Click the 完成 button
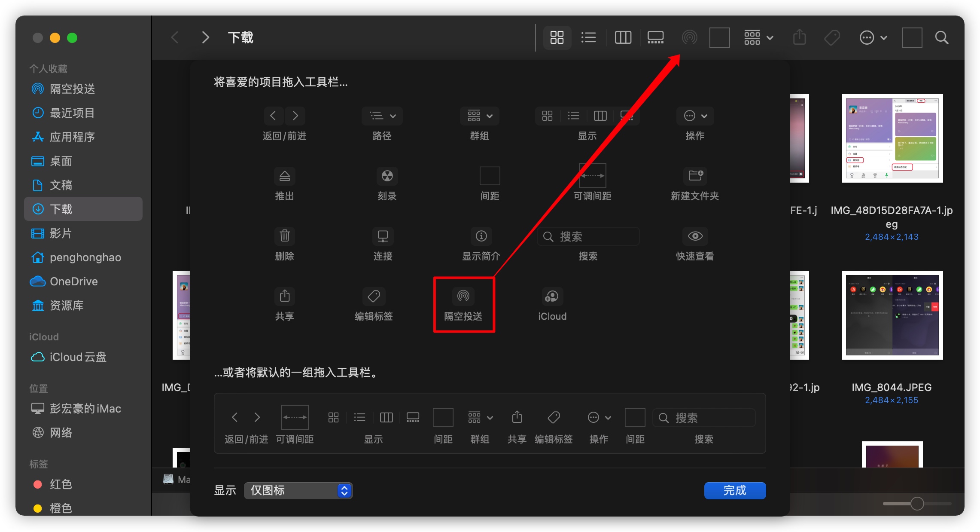 (734, 490)
